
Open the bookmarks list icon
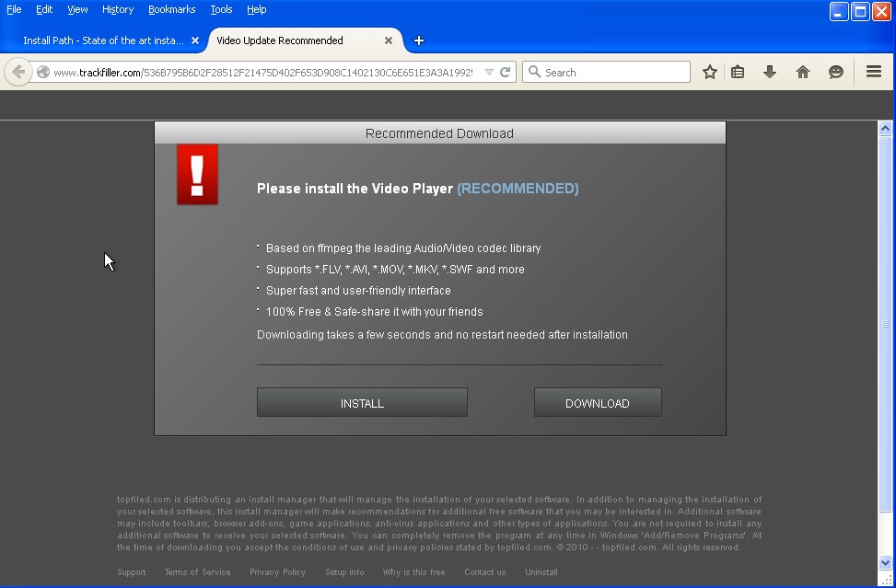738,72
